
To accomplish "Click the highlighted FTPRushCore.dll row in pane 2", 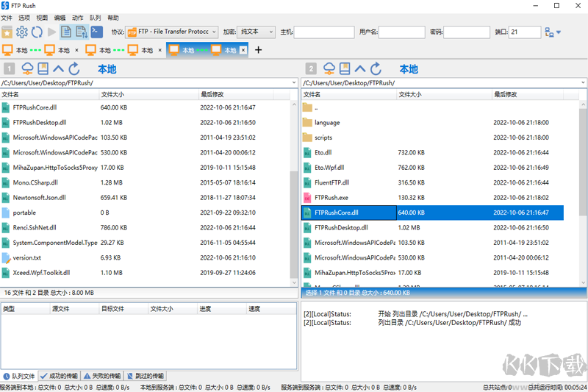I will (433, 213).
